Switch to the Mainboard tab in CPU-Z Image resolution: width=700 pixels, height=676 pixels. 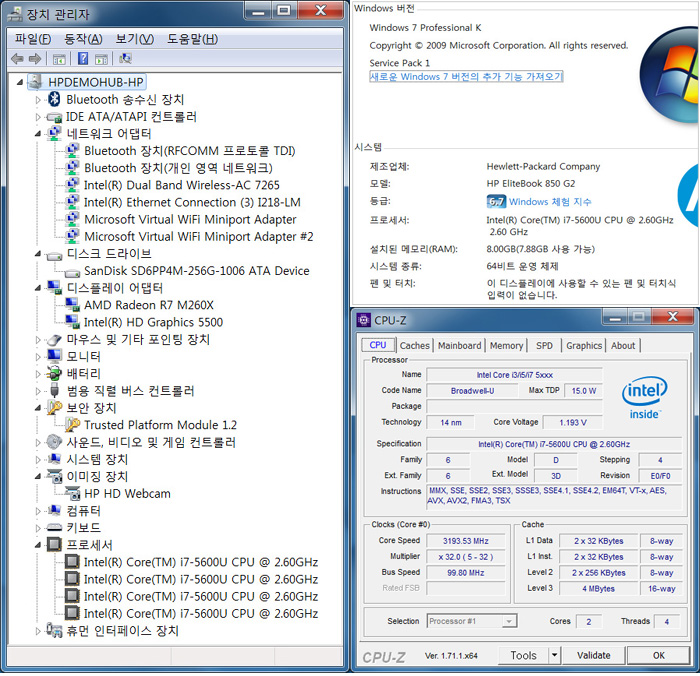(459, 346)
